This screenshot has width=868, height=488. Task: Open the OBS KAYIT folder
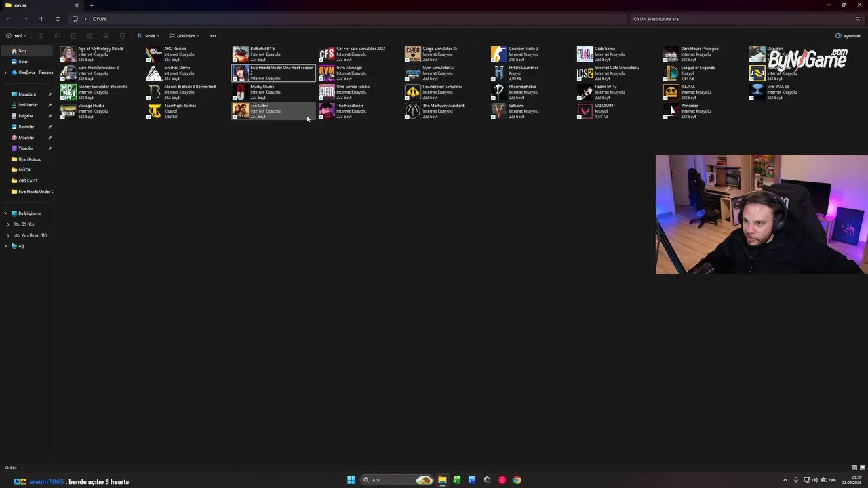pos(26,181)
